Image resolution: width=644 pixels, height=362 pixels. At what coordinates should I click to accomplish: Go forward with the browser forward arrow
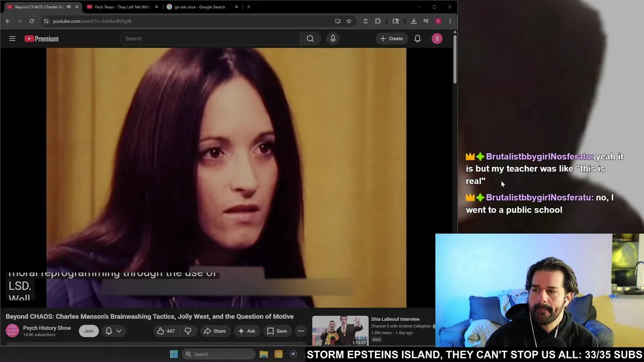coord(20,21)
